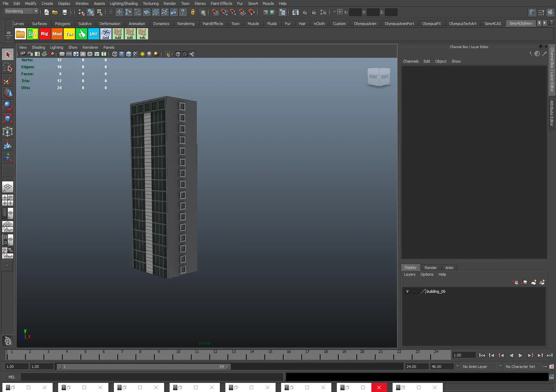
Task: Toggle snap to points magnet
Action: click(x=233, y=12)
